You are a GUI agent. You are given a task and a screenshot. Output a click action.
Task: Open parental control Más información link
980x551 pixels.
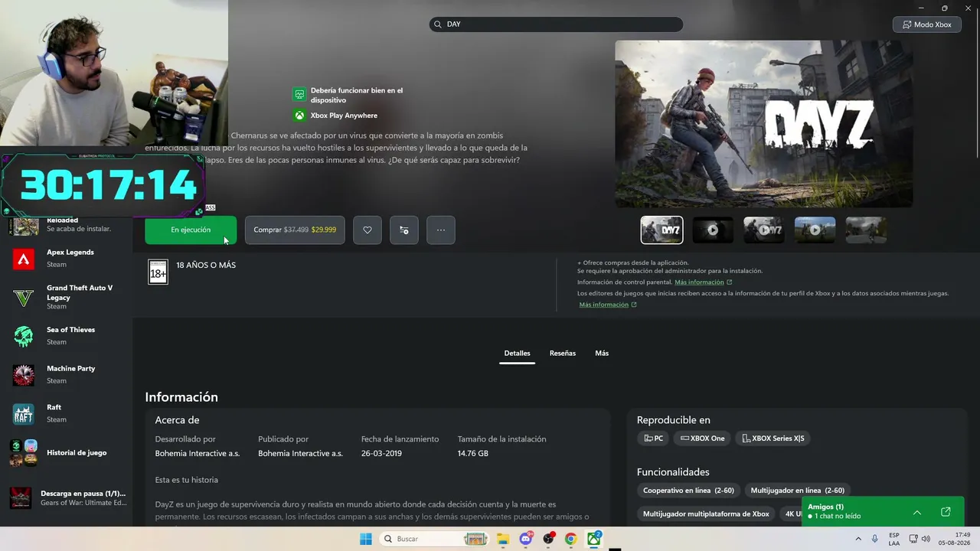click(703, 282)
